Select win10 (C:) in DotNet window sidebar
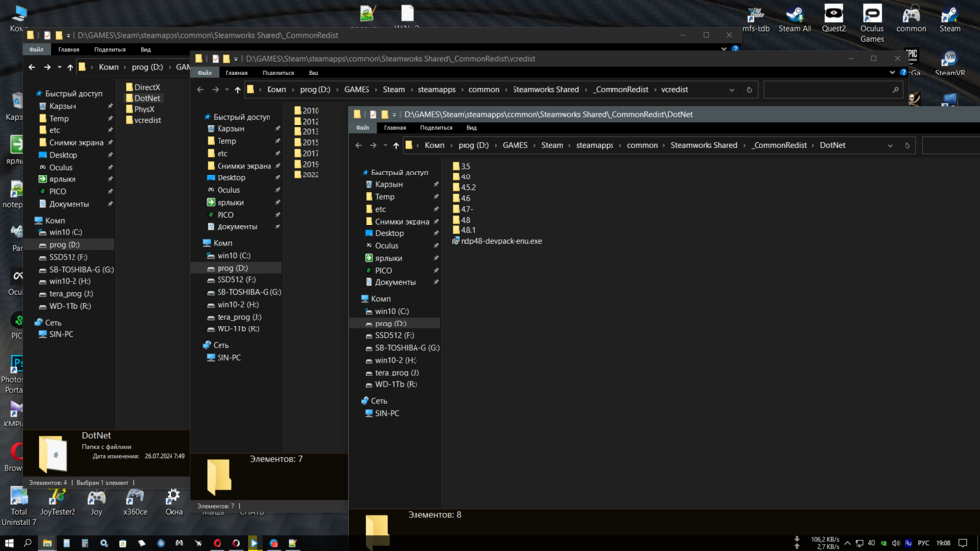The width and height of the screenshot is (980, 551). 391,312
